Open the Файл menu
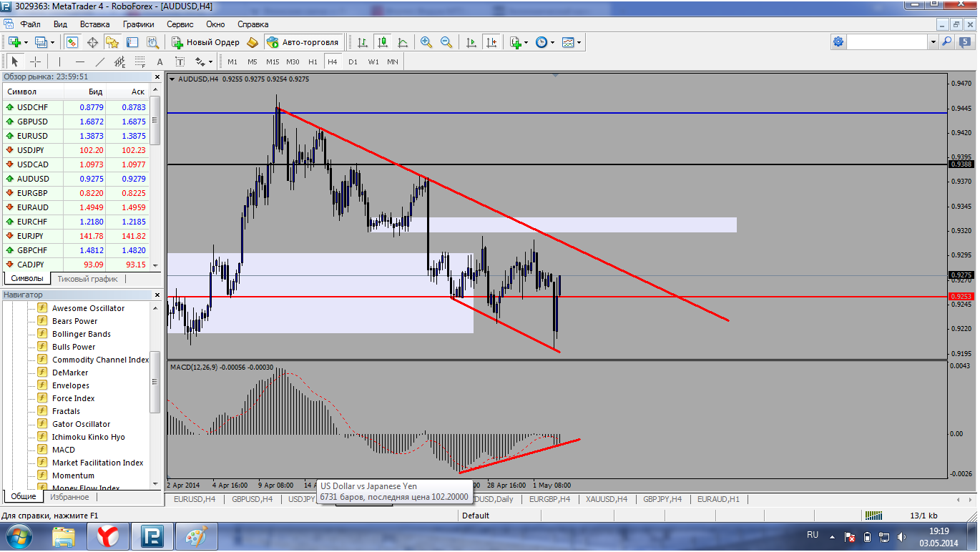Screen dimensions: 980x552 pyautogui.click(x=31, y=24)
